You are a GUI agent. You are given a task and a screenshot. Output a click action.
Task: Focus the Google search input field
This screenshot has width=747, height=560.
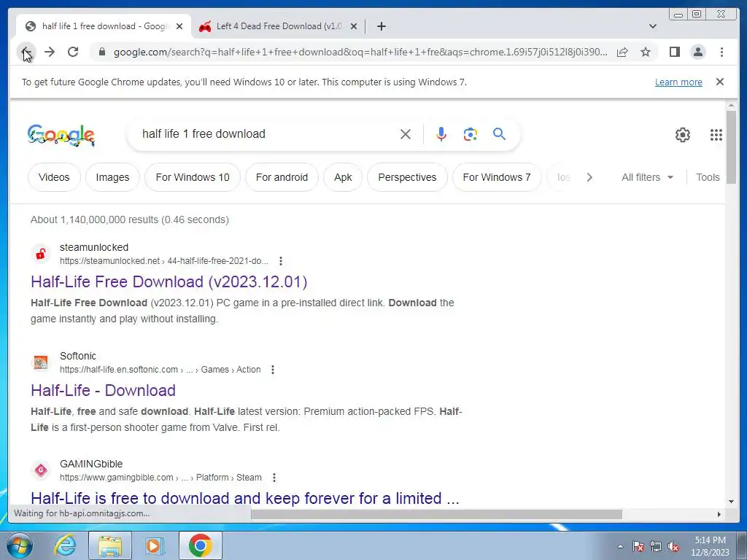pyautogui.click(x=267, y=134)
